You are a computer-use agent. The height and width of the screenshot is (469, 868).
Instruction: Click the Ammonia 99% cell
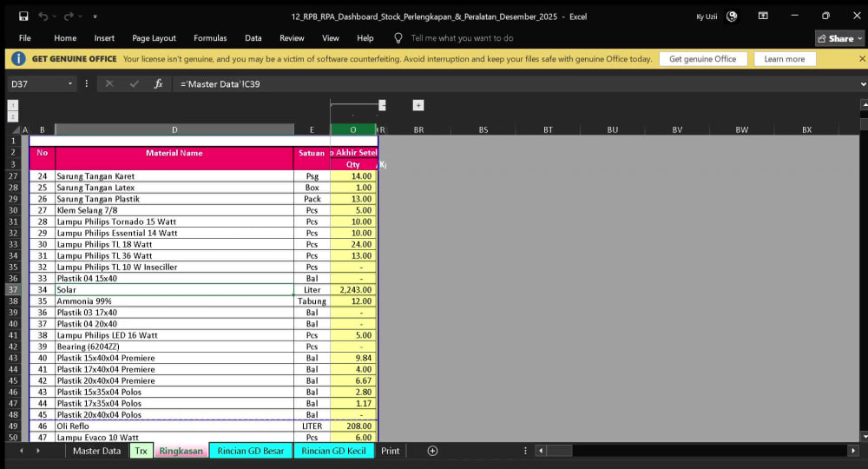(x=174, y=301)
